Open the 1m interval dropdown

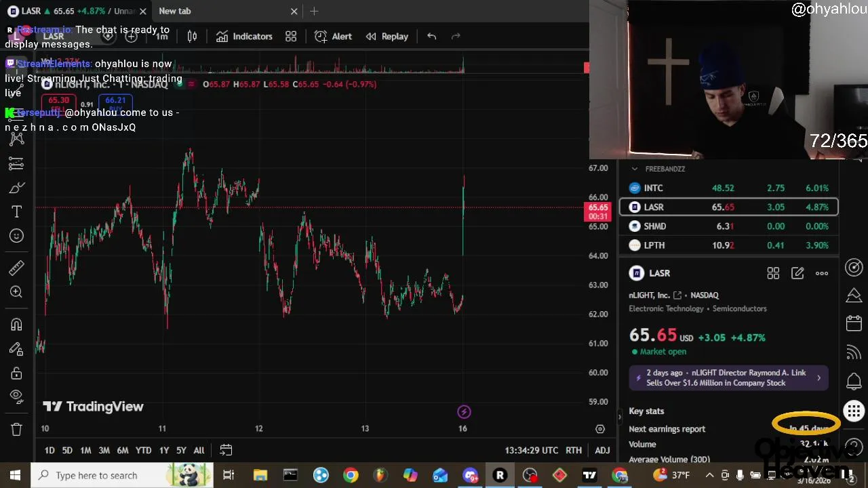coord(161,37)
